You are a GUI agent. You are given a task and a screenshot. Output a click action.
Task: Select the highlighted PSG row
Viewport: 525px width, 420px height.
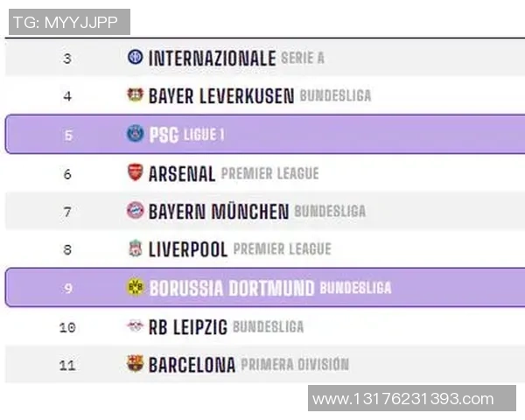[350, 134]
